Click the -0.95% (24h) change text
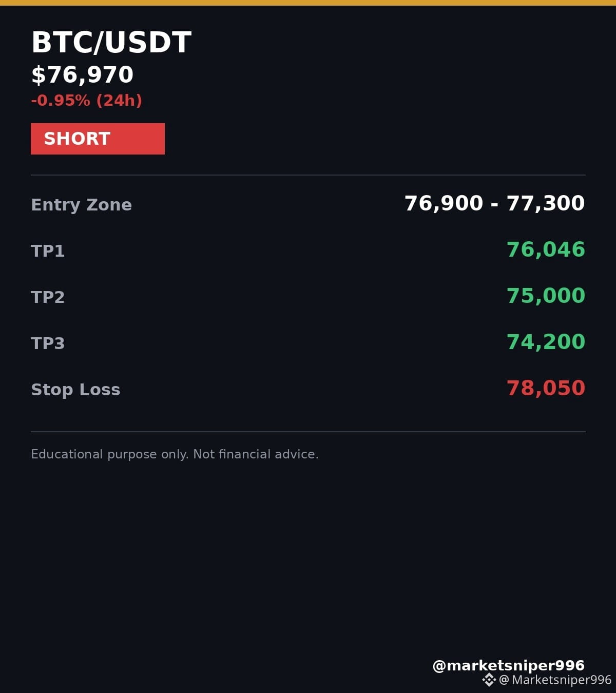Viewport: 616px width, 693px height. pos(87,100)
